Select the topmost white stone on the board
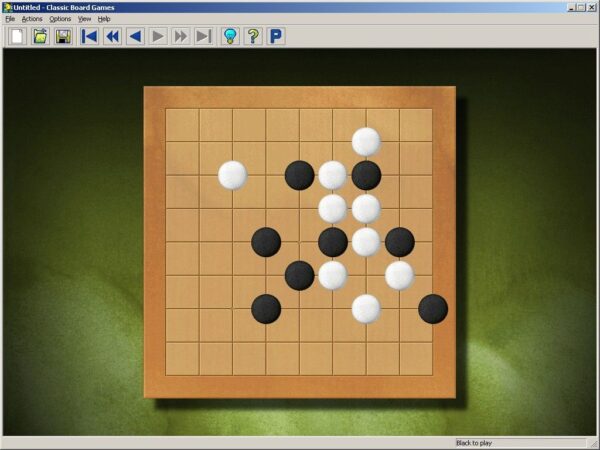 pos(366,142)
